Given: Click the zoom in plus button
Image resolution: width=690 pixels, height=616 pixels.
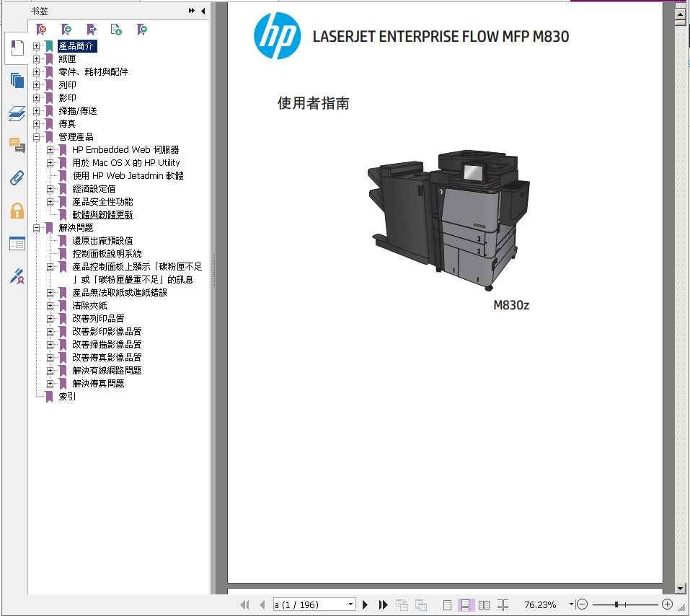Looking at the screenshot, I should tap(667, 604).
